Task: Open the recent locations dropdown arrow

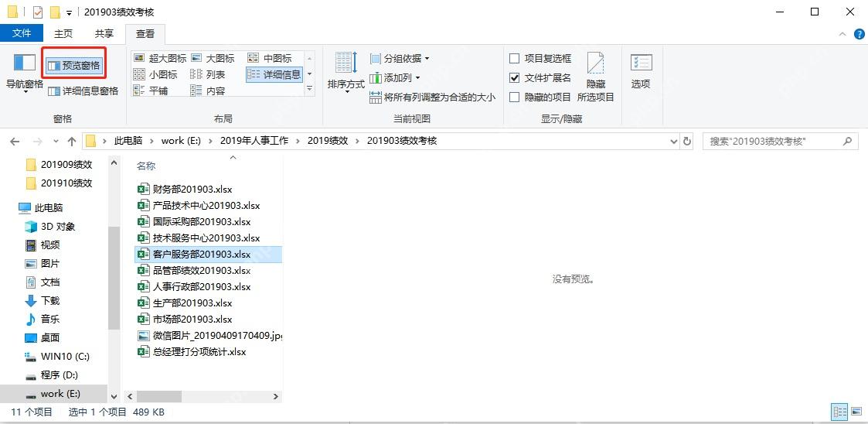Action: 56,142
